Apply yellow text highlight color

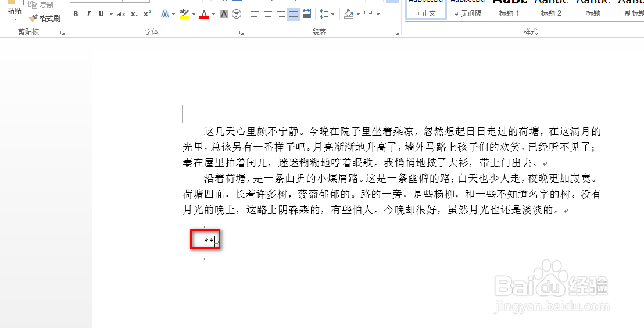184,15
